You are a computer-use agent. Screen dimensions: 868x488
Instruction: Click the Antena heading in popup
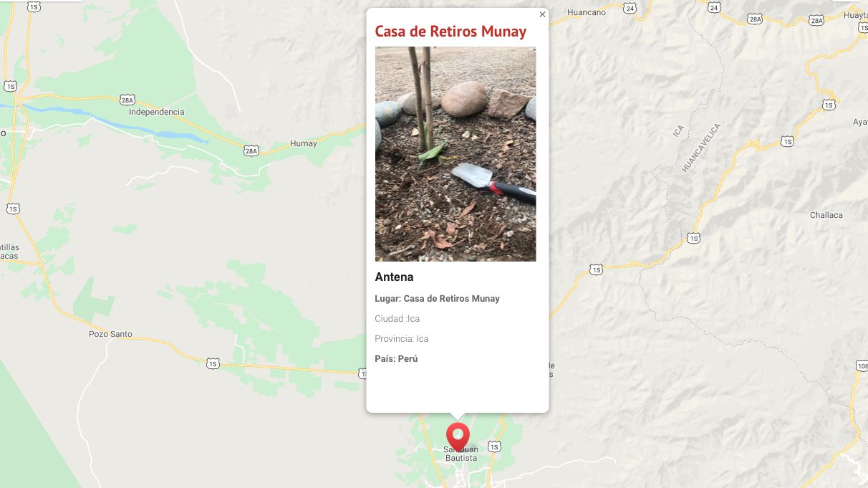click(394, 277)
